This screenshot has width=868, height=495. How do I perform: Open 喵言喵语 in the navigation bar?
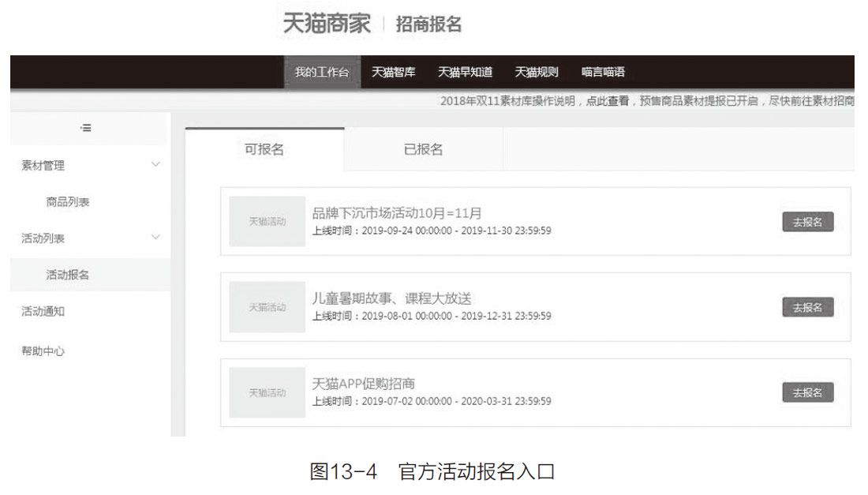tap(603, 72)
